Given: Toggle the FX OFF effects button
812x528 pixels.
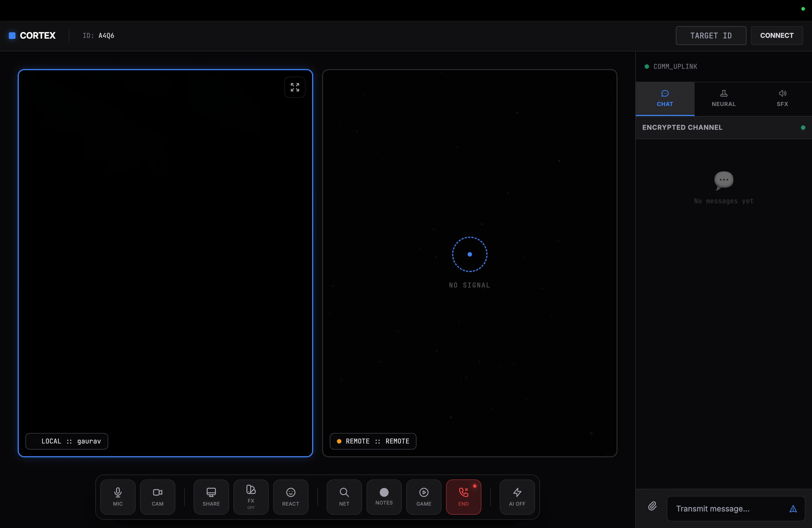Looking at the screenshot, I should pos(251,497).
